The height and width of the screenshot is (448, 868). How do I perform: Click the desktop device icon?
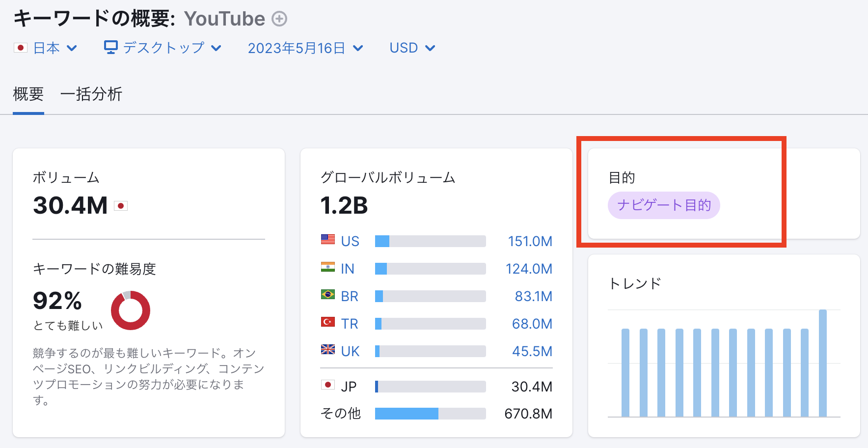click(110, 47)
